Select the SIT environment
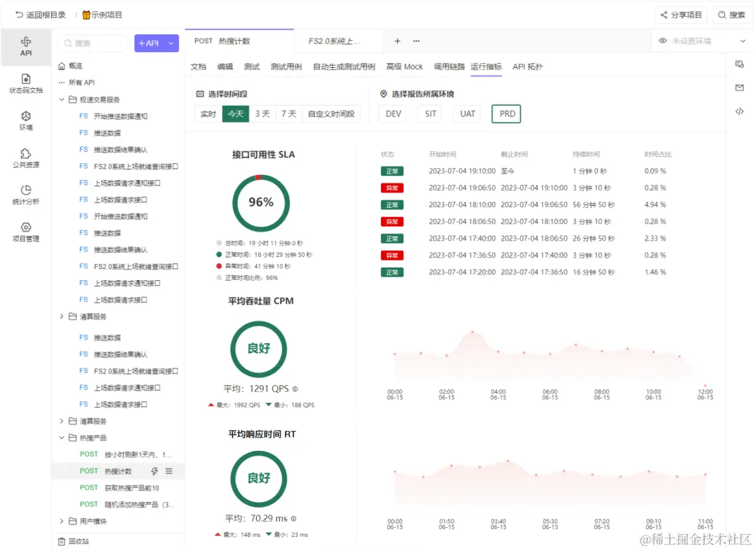 (x=430, y=113)
